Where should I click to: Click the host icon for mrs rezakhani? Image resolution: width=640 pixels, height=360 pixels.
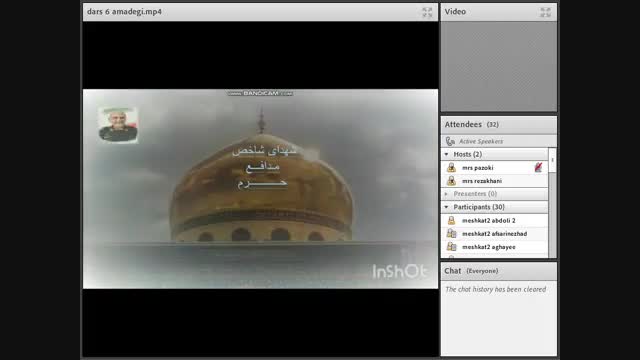click(x=451, y=180)
